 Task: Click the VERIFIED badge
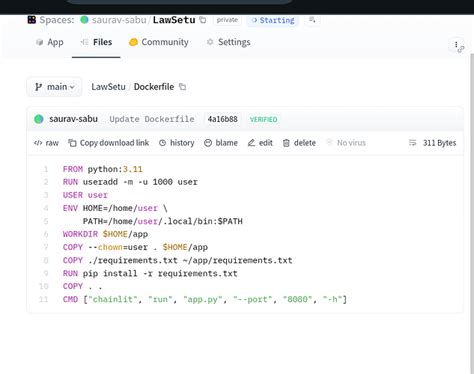pos(264,119)
